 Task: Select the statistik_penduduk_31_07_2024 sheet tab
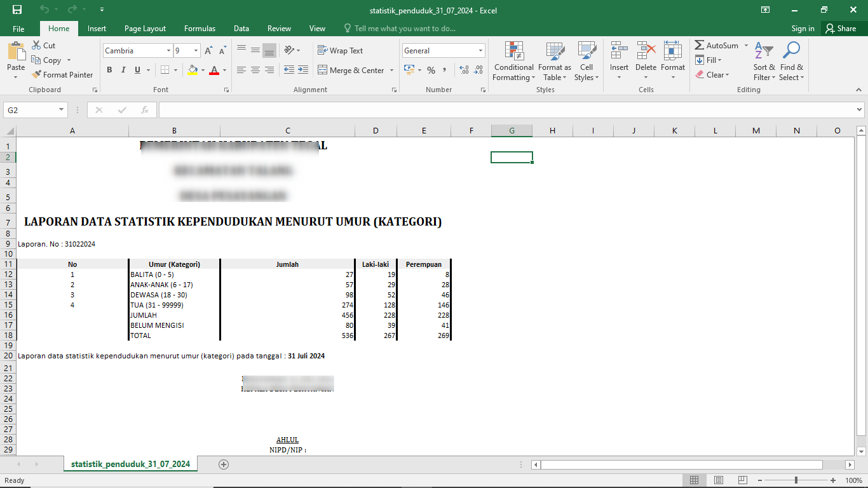(131, 464)
